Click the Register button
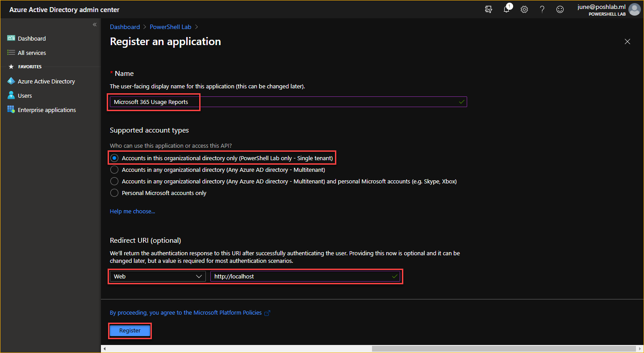This screenshot has height=353, width=644. coord(130,331)
